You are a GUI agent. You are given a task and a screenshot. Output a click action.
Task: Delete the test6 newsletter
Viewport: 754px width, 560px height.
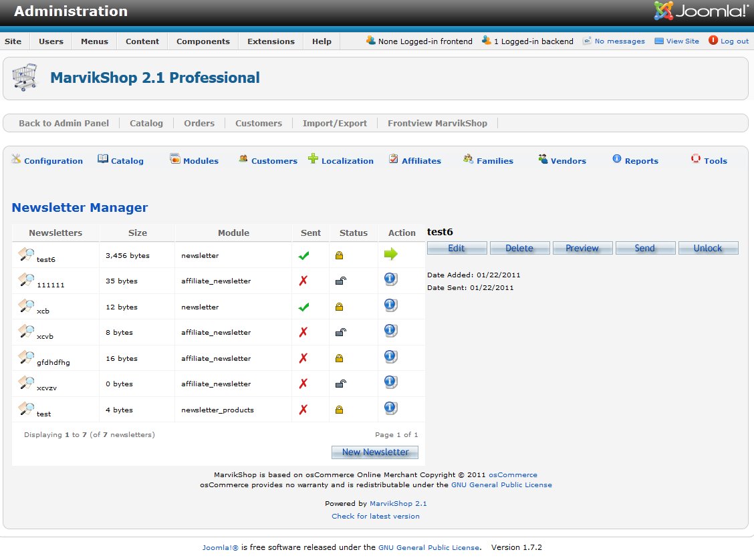519,248
